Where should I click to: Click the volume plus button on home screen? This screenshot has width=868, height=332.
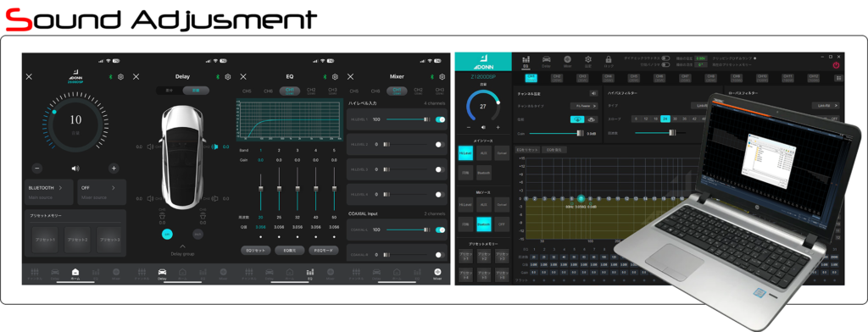[x=114, y=168]
